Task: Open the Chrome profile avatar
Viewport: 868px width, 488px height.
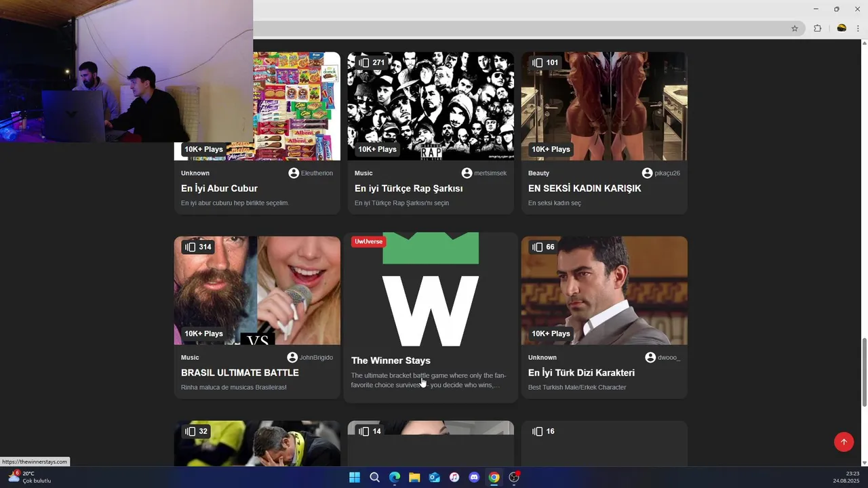Action: [842, 28]
